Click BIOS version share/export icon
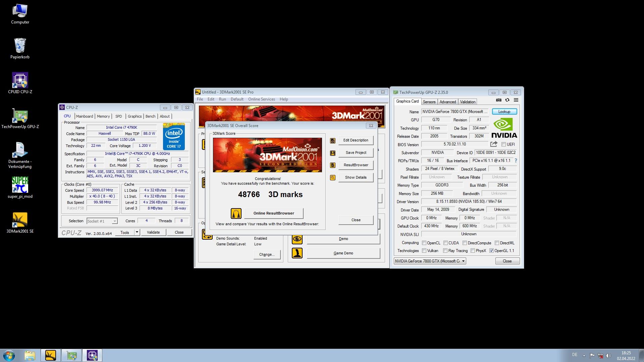644x362 pixels. 494,144
